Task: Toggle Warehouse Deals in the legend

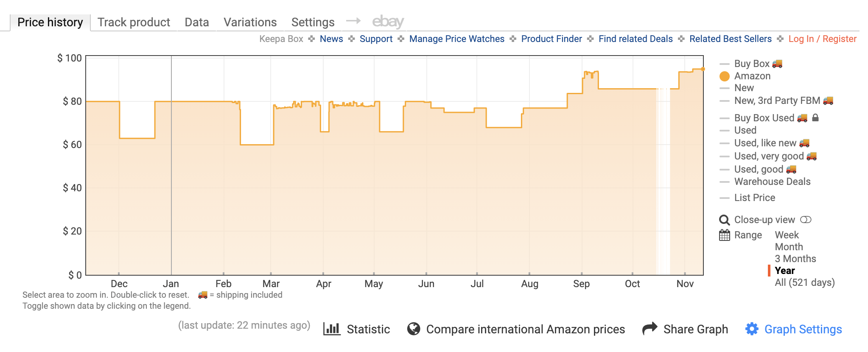Action: pos(772,182)
